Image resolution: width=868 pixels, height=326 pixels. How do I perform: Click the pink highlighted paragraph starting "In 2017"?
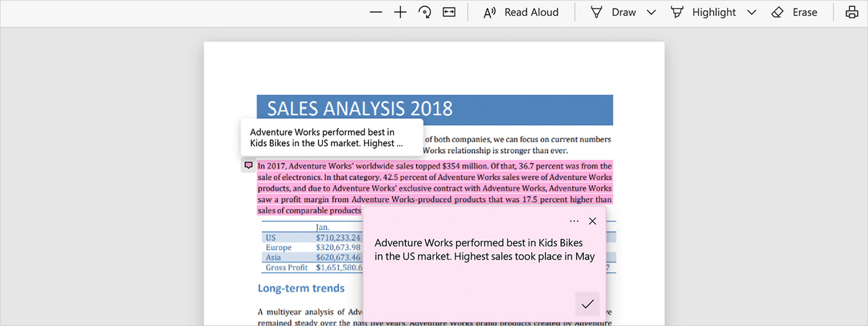[x=435, y=188]
